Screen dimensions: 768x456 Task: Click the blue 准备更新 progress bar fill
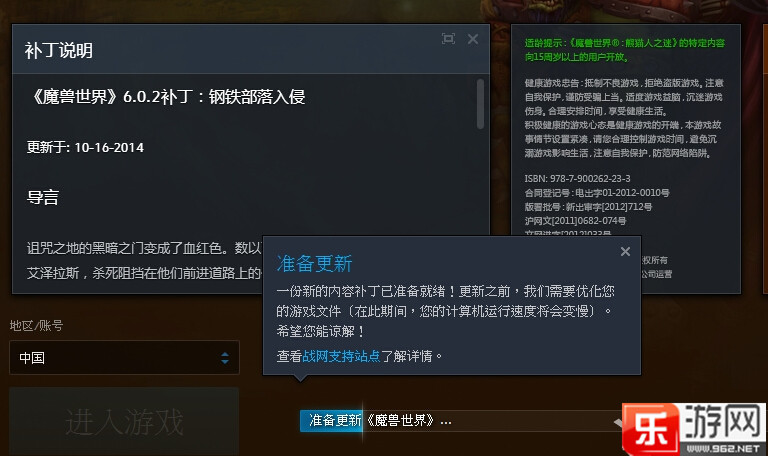pyautogui.click(x=331, y=421)
